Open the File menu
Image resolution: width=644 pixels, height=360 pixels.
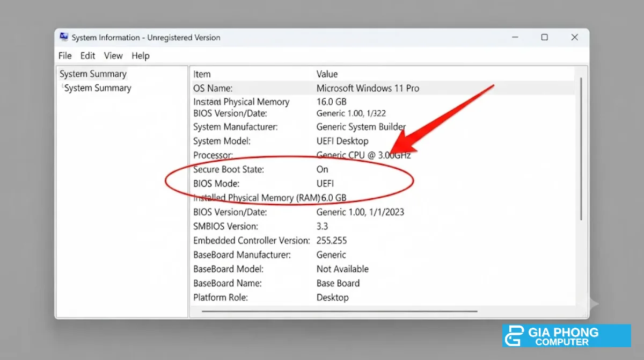pos(65,55)
